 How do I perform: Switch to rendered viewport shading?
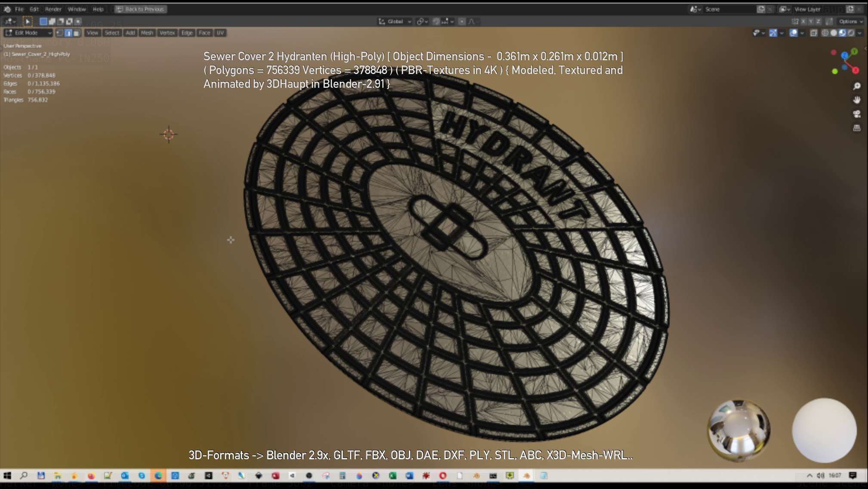(850, 33)
